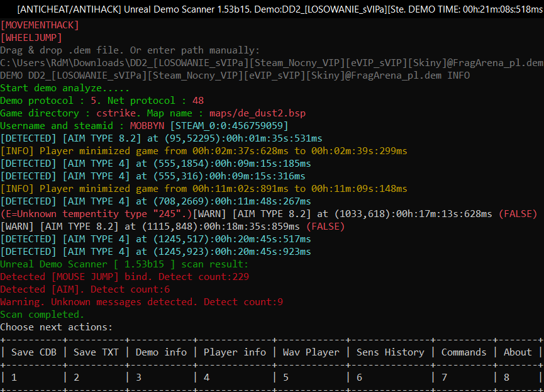Image resolution: width=544 pixels, height=392 pixels.
Task: Open the Demo info option
Action: click(161, 352)
